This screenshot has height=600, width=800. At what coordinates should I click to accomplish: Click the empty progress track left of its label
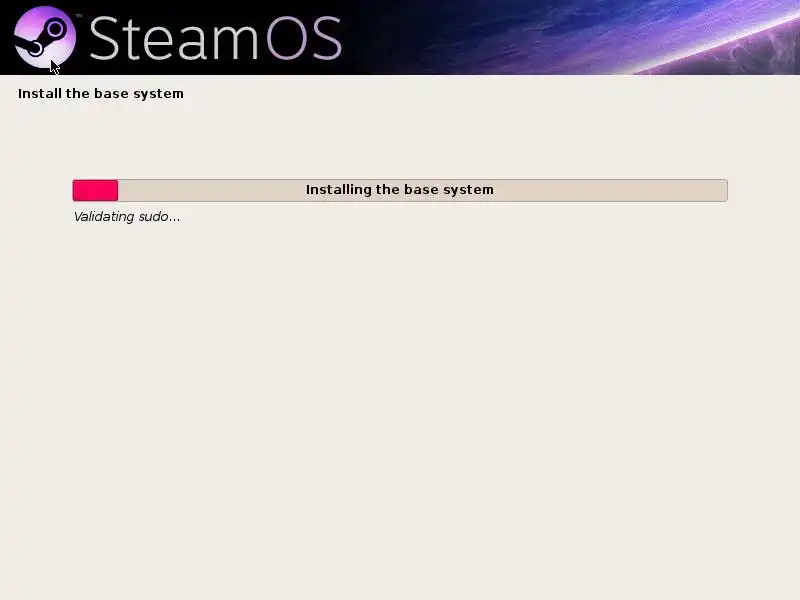click(212, 190)
